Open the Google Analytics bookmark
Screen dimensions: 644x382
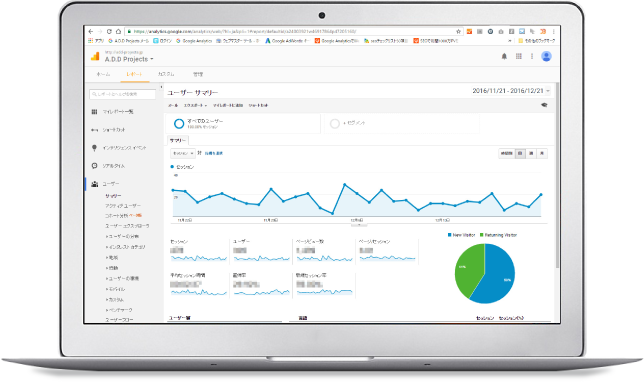coord(194,41)
